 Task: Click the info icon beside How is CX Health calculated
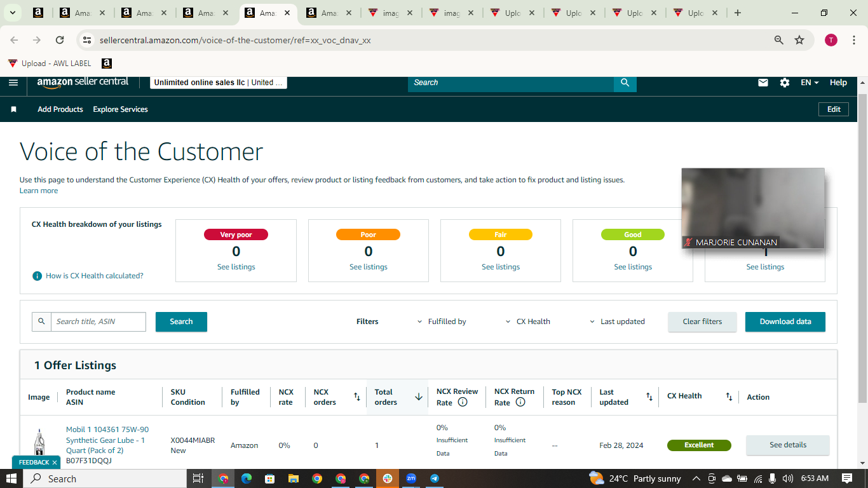(x=37, y=276)
